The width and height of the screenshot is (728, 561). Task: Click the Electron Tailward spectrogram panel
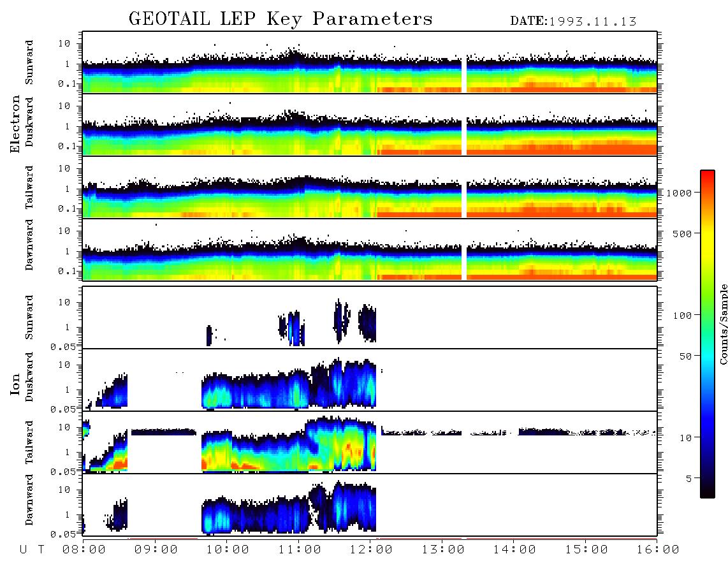tap(370, 187)
